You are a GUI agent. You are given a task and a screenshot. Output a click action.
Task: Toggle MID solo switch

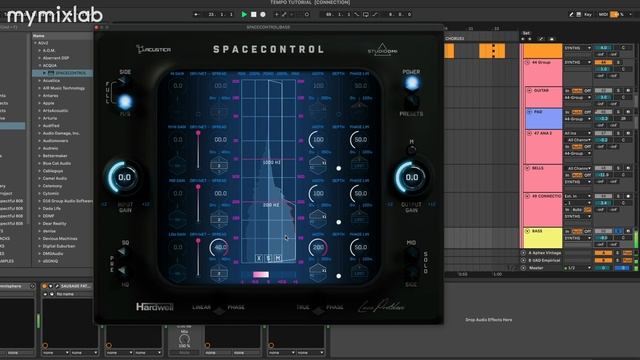tap(411, 253)
